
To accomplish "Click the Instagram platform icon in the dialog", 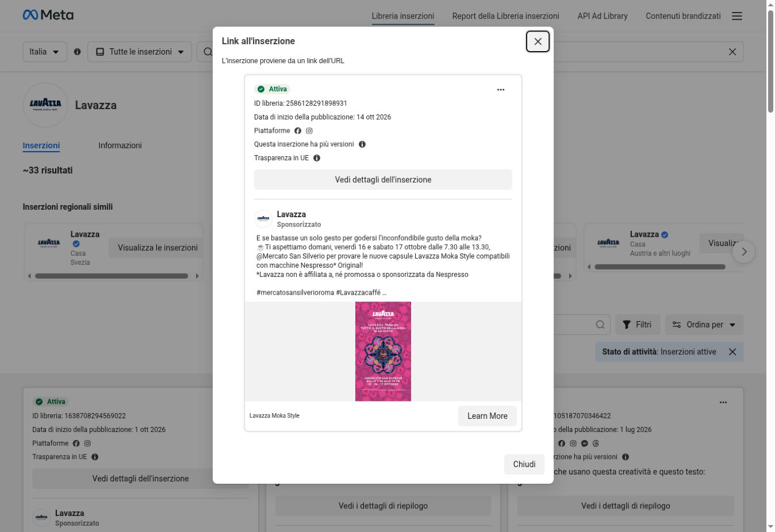I will coord(309,131).
